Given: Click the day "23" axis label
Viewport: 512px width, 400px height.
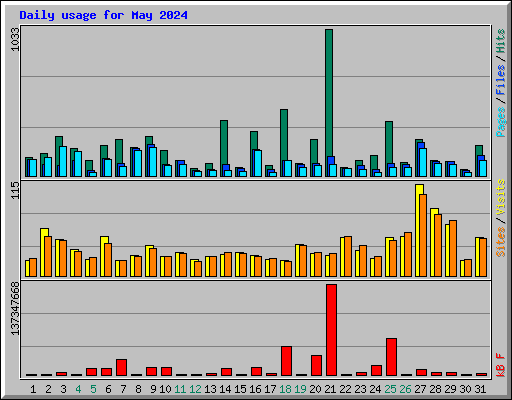Looking at the screenshot, I should click(360, 389).
